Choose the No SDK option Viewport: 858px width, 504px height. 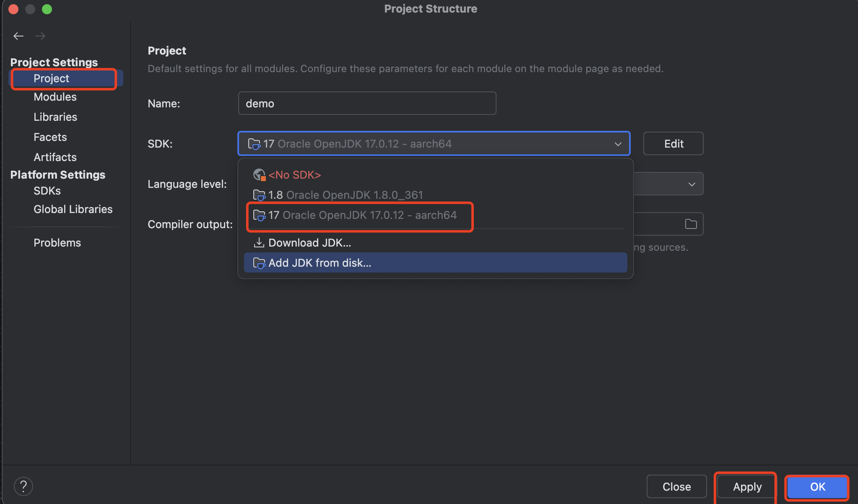point(294,175)
